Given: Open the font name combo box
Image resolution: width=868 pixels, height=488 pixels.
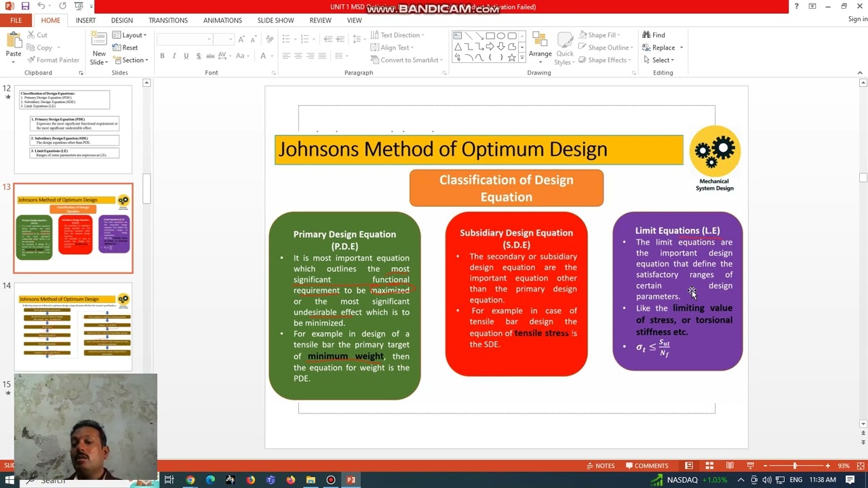Looking at the screenshot, I should pyautogui.click(x=184, y=39).
